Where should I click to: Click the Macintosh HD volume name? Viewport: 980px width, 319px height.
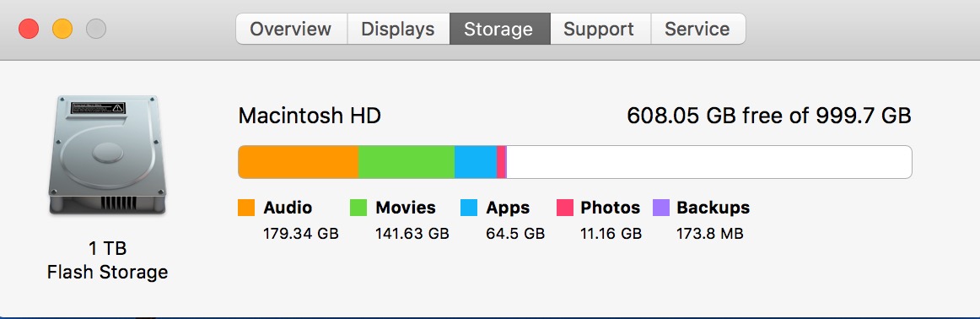point(310,116)
